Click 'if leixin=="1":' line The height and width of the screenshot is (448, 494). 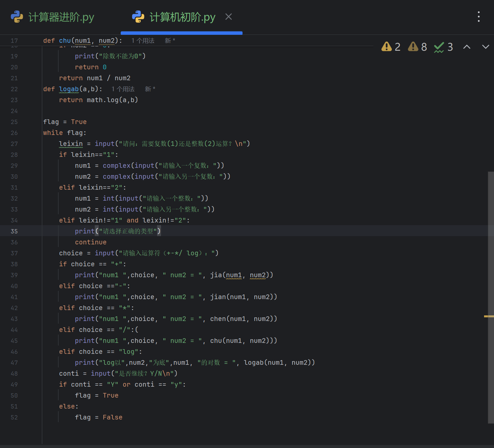click(88, 155)
